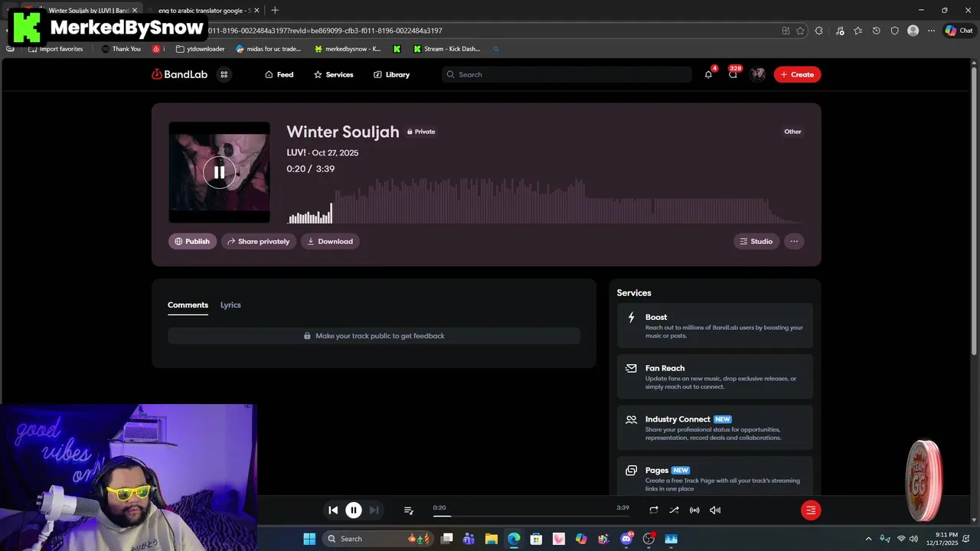Open the Services menu item
This screenshot has width=980, height=551.
pos(333,74)
